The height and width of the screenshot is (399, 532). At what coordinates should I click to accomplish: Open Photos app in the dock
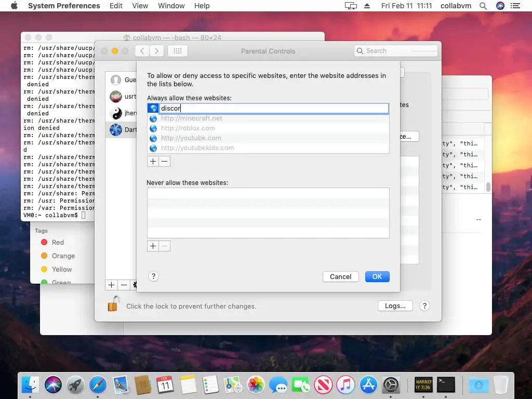(x=256, y=385)
